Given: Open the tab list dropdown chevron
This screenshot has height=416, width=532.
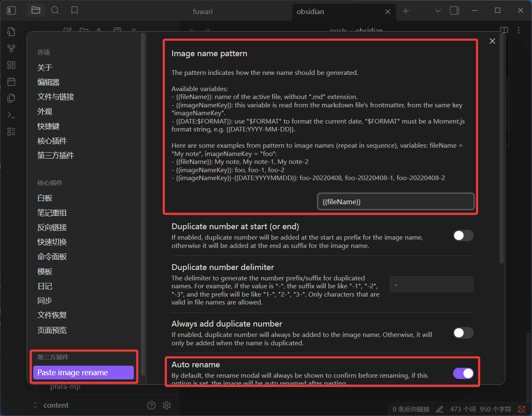Looking at the screenshot, I should coord(438,11).
